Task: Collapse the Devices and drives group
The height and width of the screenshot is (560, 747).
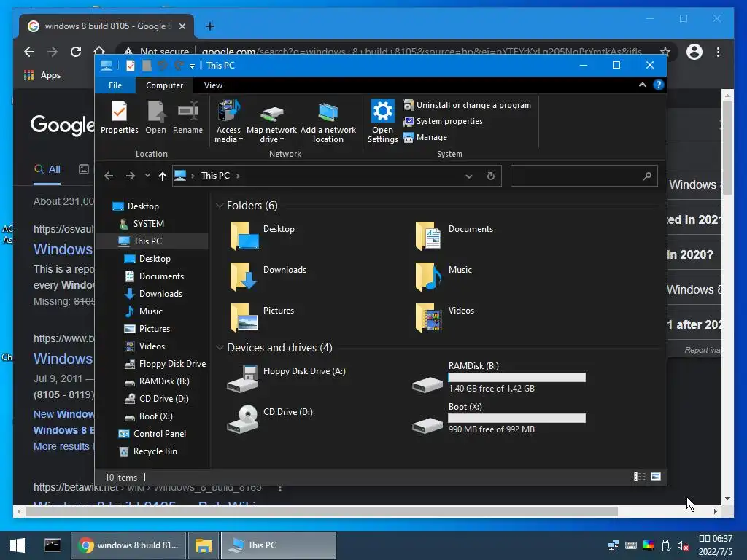Action: [220, 348]
